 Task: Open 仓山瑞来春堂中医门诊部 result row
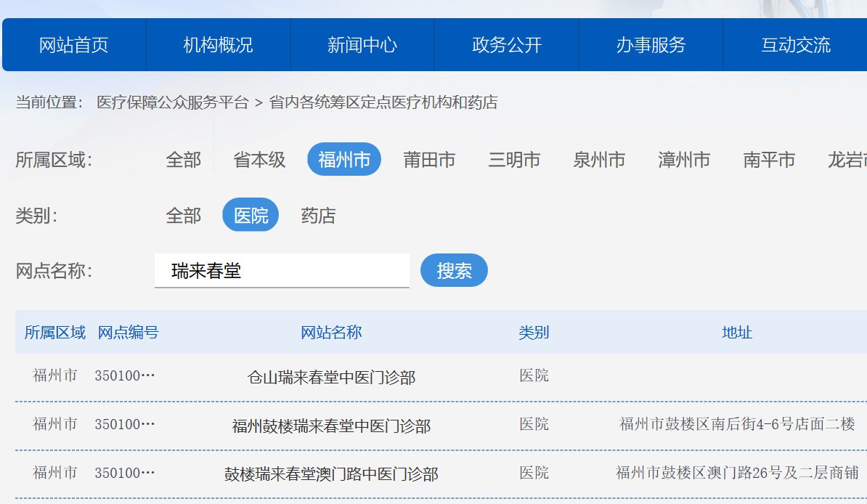pyautogui.click(x=331, y=378)
